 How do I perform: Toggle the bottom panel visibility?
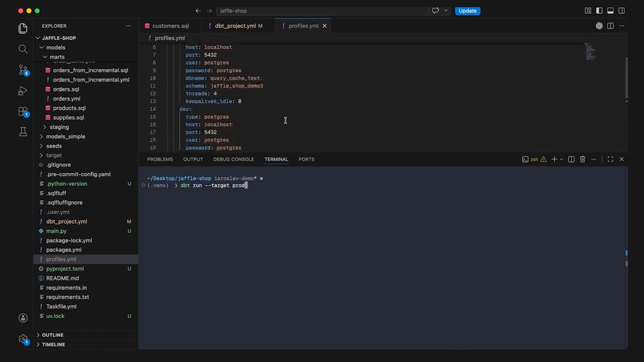[x=611, y=11]
